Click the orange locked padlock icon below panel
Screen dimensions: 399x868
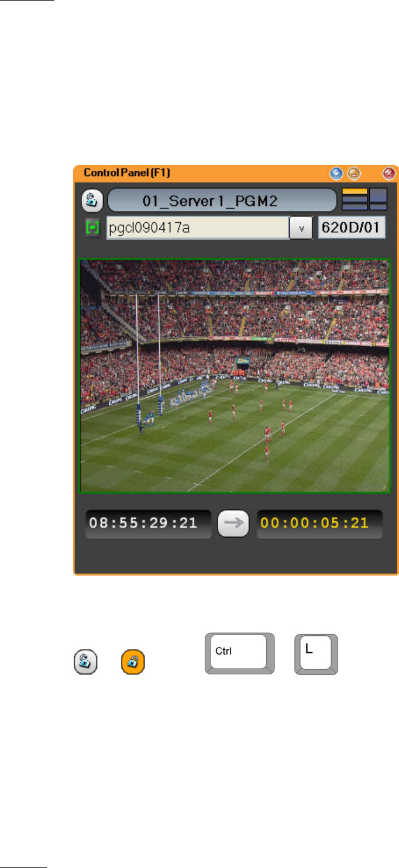133,663
